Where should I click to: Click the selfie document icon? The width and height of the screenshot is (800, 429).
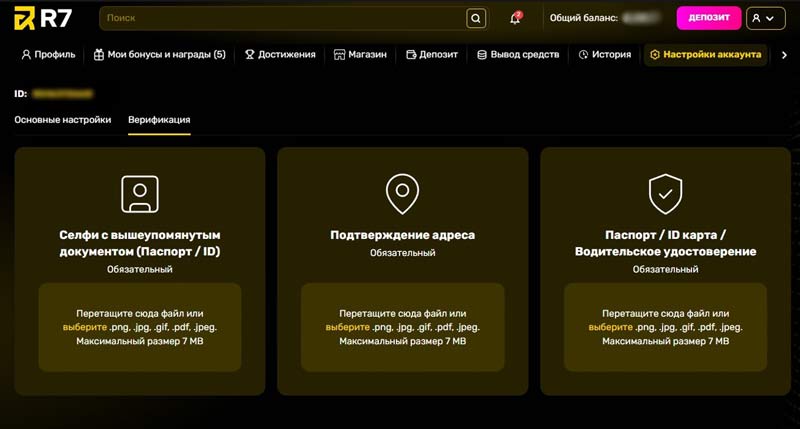[139, 193]
